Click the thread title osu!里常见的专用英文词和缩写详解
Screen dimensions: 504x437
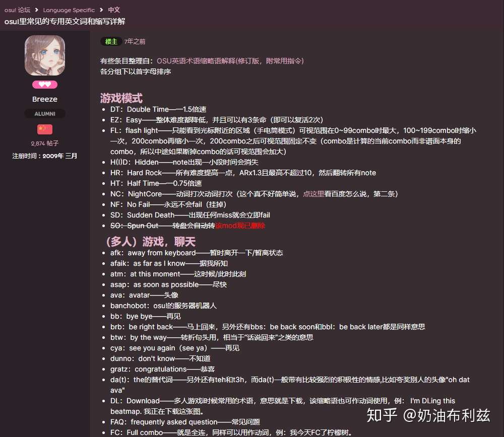coord(65,22)
